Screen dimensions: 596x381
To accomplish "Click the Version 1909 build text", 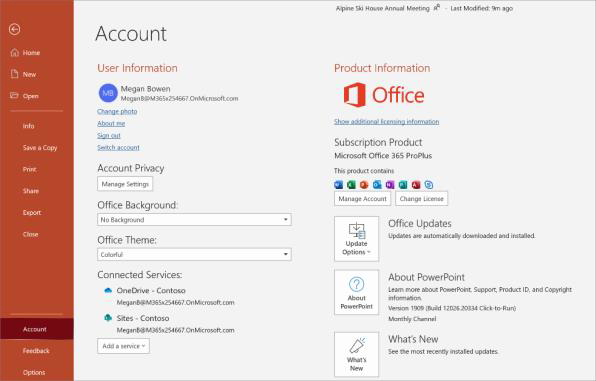I will 452,308.
